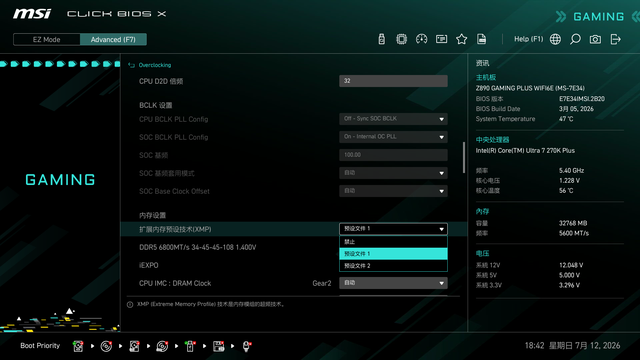The image size is (640, 360).
Task: Click the System Temperature 47 °C value
Action: (x=566, y=119)
